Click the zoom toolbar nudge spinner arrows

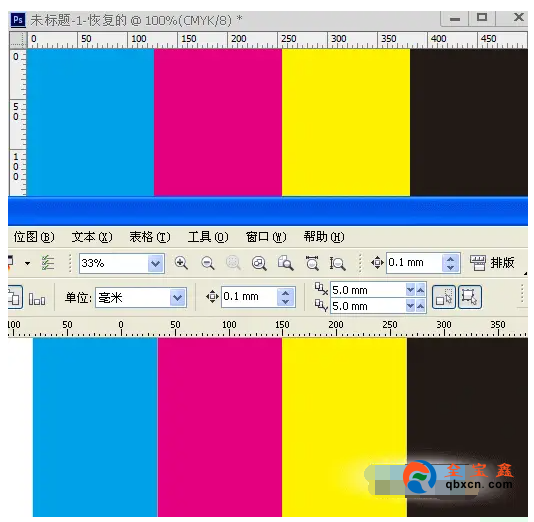coord(451,263)
